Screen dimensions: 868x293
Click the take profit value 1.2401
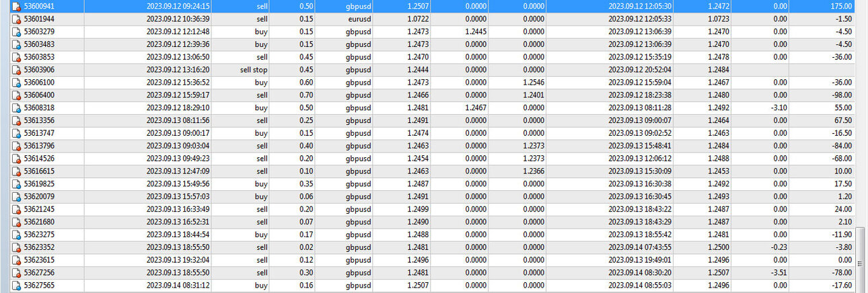click(534, 95)
